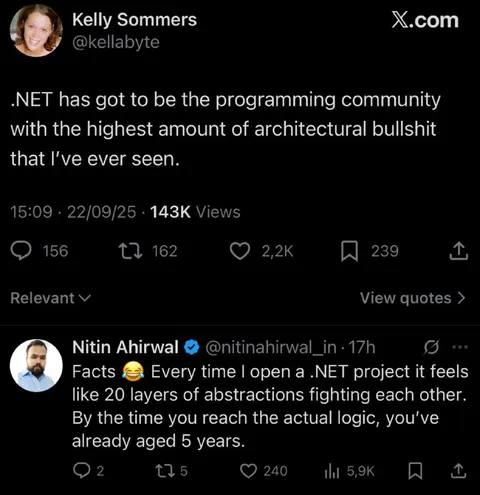This screenshot has height=495, width=480.
Task: Open View quotes chevron link
Action: tap(412, 298)
